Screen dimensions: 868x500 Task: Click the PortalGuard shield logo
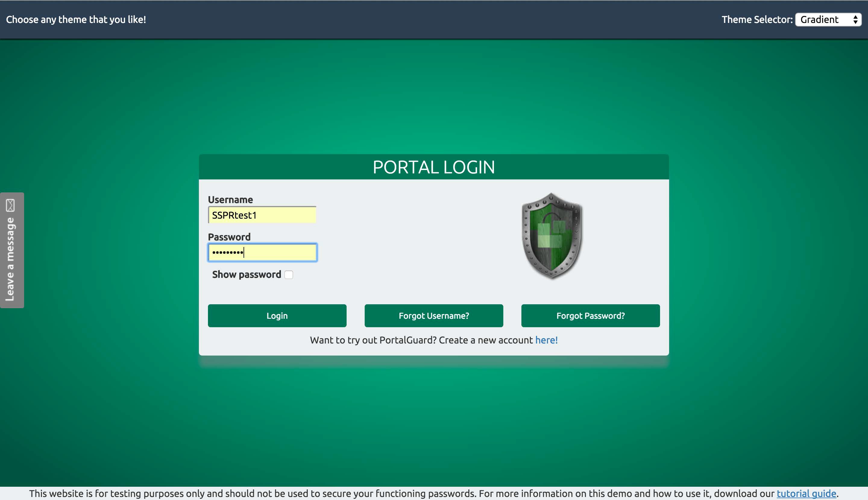(x=552, y=236)
